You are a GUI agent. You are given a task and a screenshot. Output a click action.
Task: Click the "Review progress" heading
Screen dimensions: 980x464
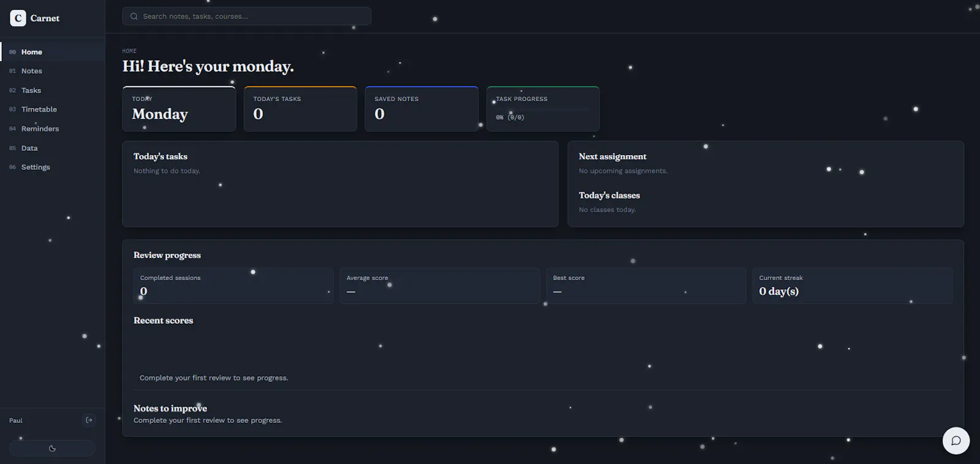tap(167, 255)
